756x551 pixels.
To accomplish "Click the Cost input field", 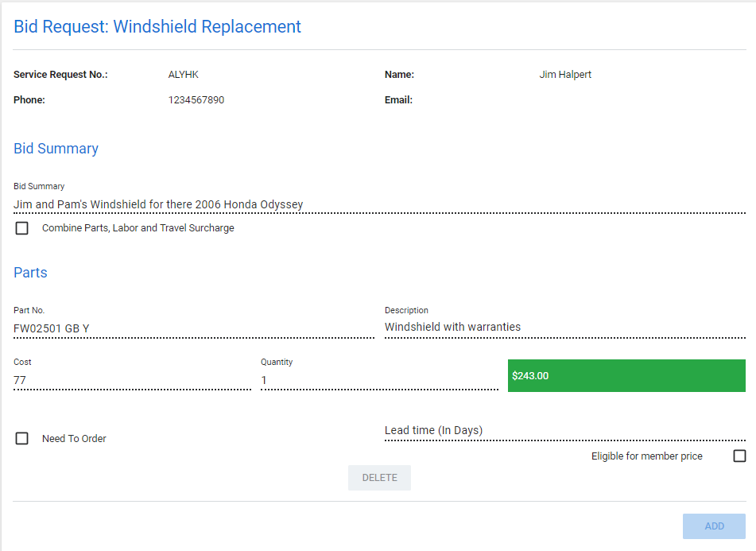I will click(132, 380).
